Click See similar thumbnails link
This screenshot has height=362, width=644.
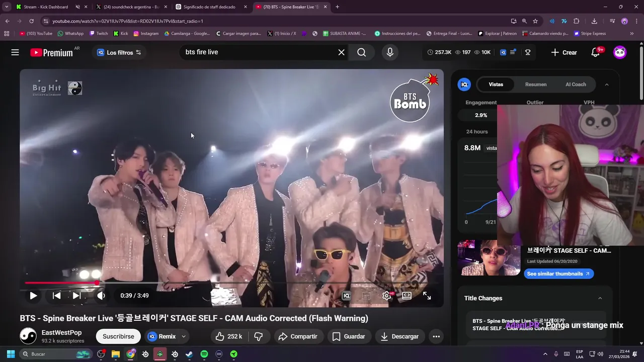tap(558, 274)
